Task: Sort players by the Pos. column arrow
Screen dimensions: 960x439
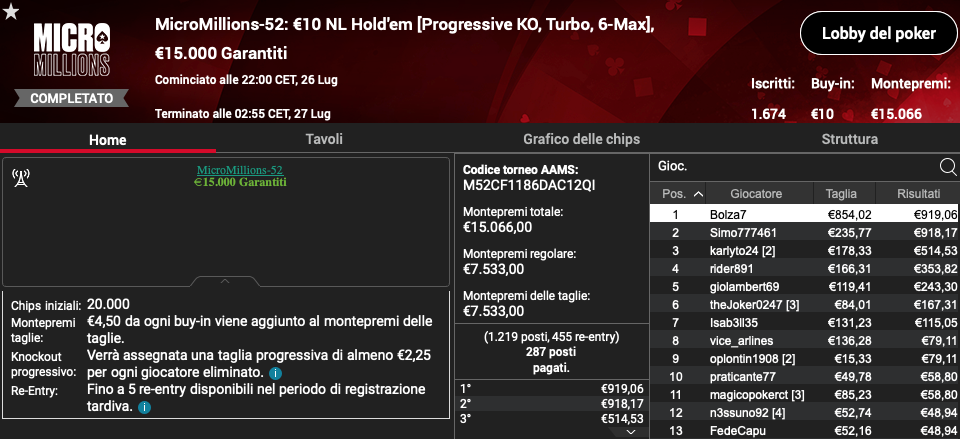Action: 698,194
